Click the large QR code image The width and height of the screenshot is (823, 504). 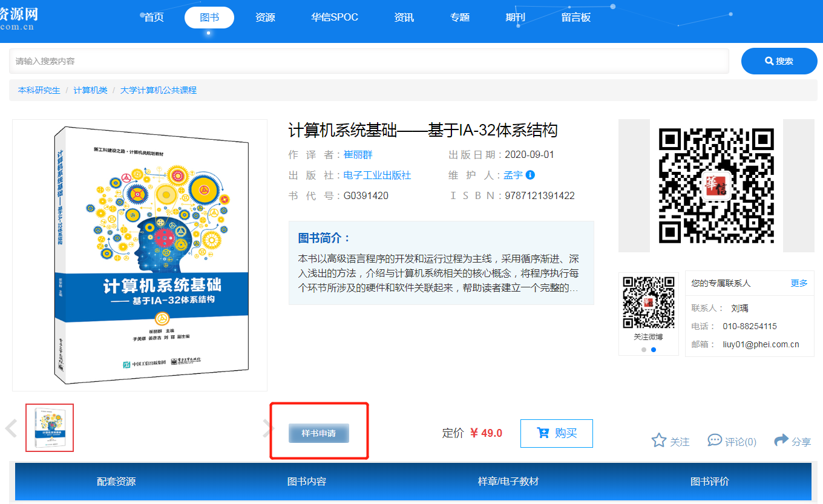716,186
